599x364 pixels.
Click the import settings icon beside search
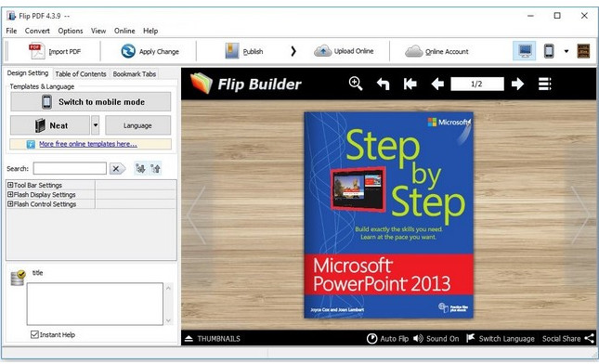140,168
